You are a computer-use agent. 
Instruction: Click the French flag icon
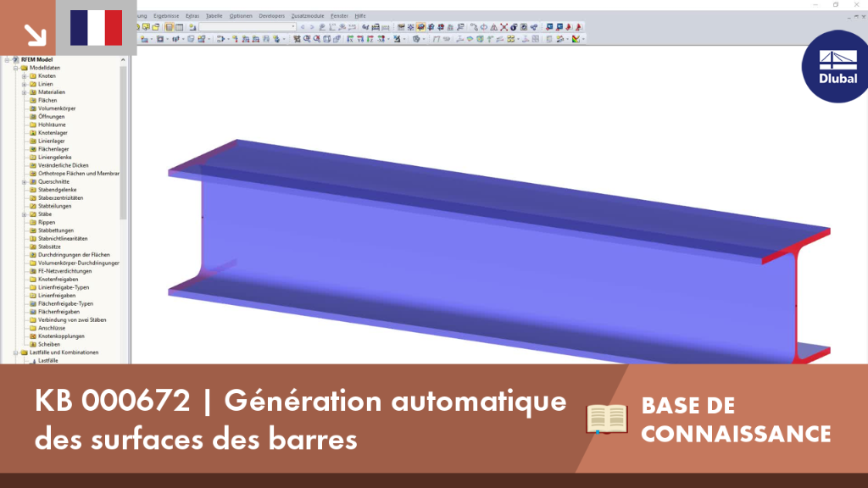point(97,28)
